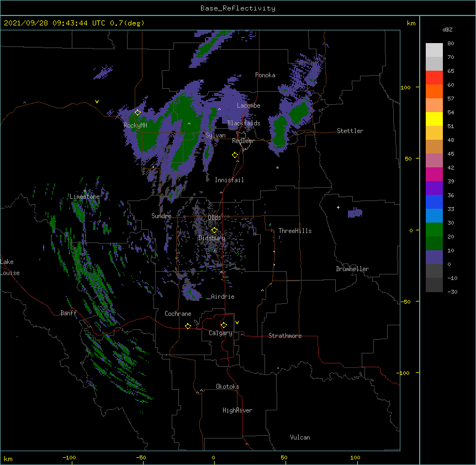Select the light gray 70-80 dBZ swatch
476x465 pixels.
coord(434,50)
